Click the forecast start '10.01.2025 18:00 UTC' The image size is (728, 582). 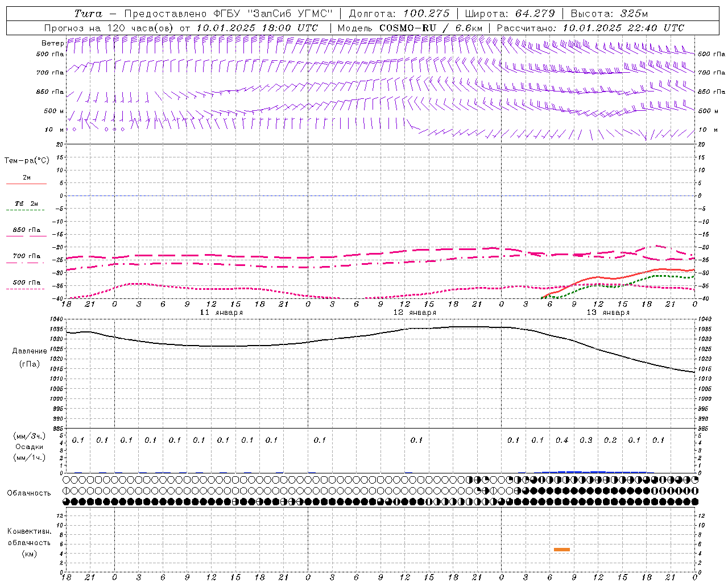257,28
